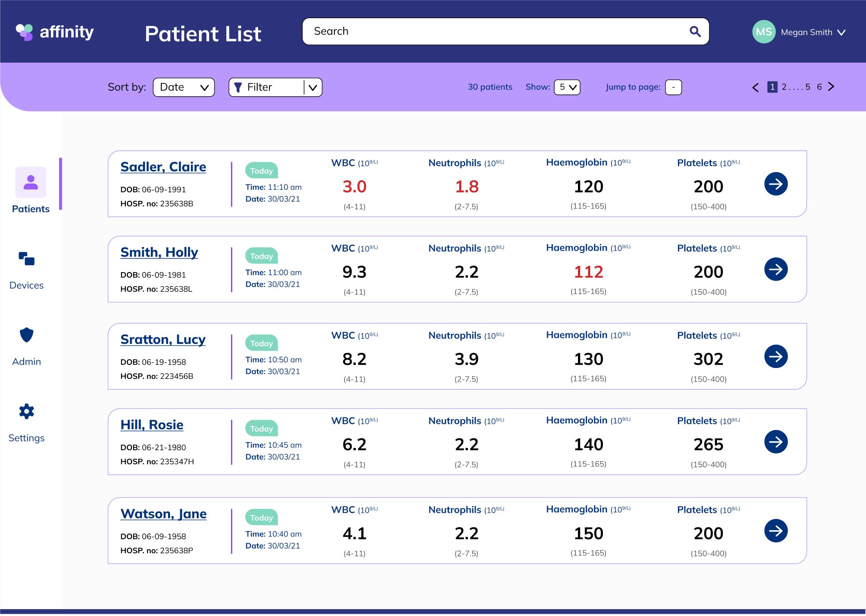The width and height of the screenshot is (866, 616).
Task: Click the Jump to page input box
Action: pos(673,87)
